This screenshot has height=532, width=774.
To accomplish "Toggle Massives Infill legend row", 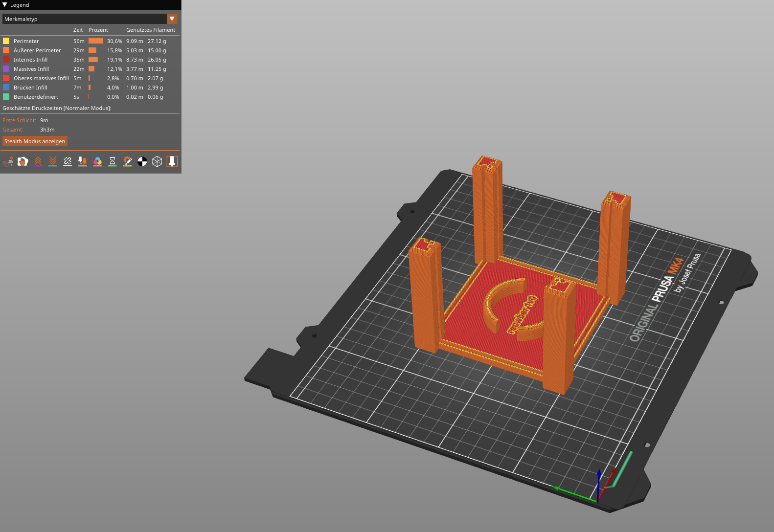I will [x=91, y=69].
